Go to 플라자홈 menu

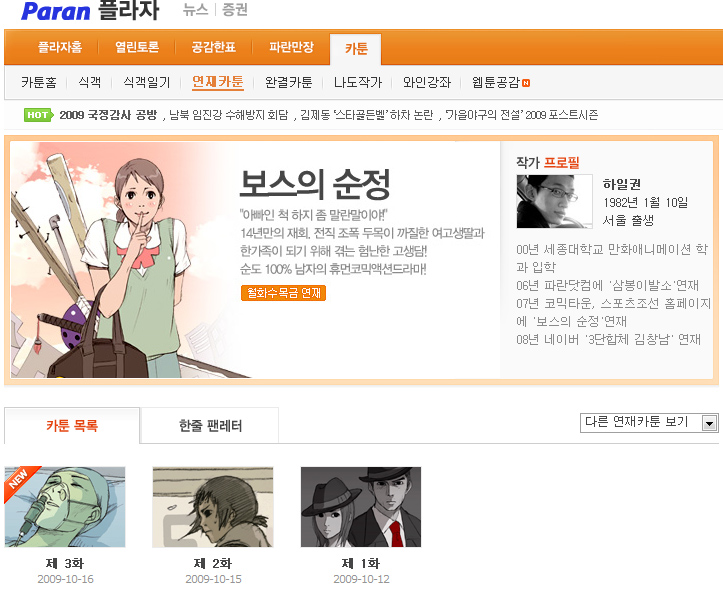coord(60,47)
